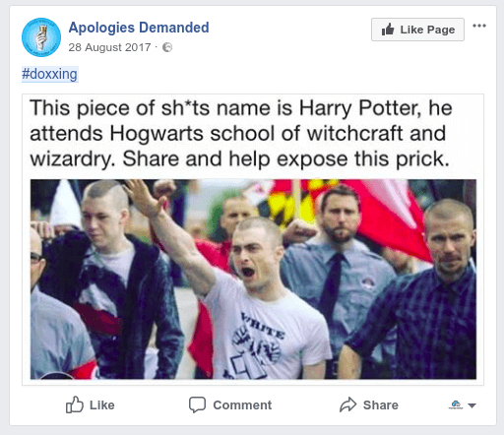
Task: Select the Comment text button
Action: point(242,405)
